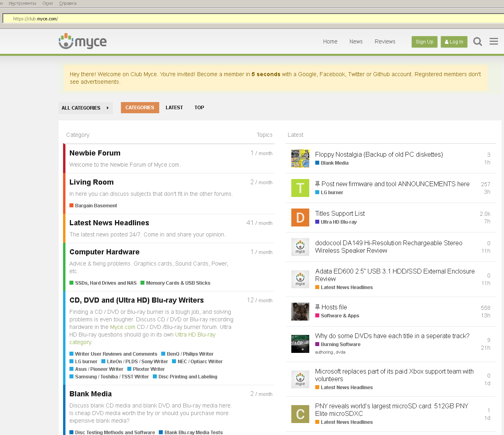Open Why do some DVDs topic
This screenshot has width=504, height=435.
392,336
